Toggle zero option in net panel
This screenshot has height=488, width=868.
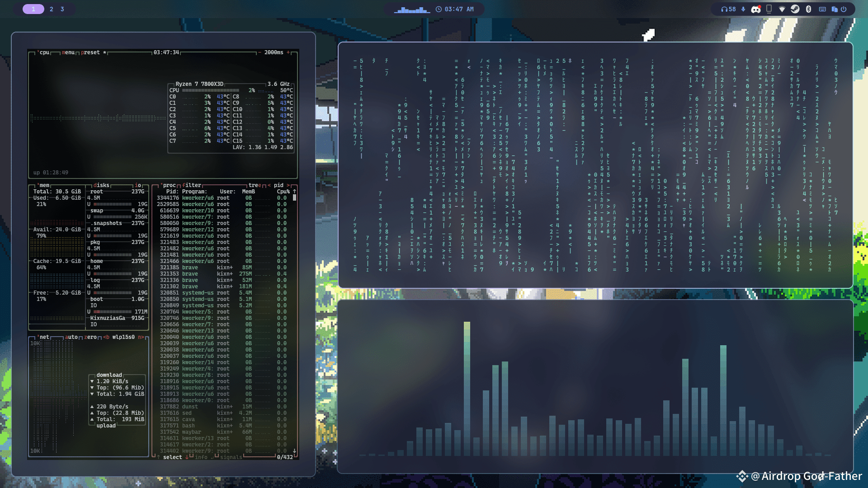91,337
